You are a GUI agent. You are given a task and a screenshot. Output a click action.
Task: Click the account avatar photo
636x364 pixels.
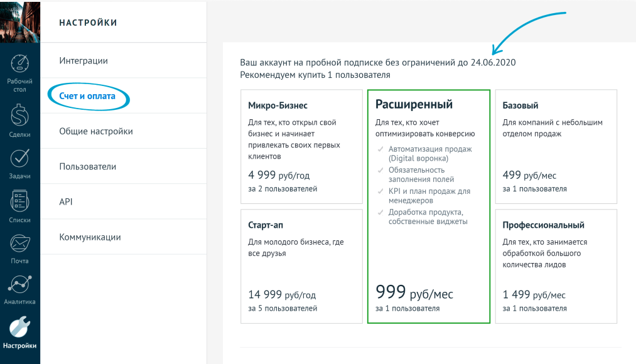(20, 21)
